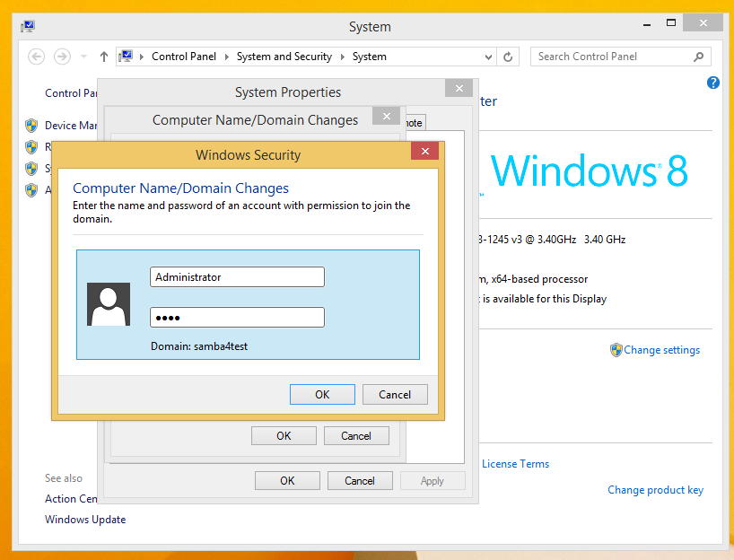The width and height of the screenshot is (734, 560).
Task: Close the Computer Name/Domain Changes dialog
Action: (387, 116)
